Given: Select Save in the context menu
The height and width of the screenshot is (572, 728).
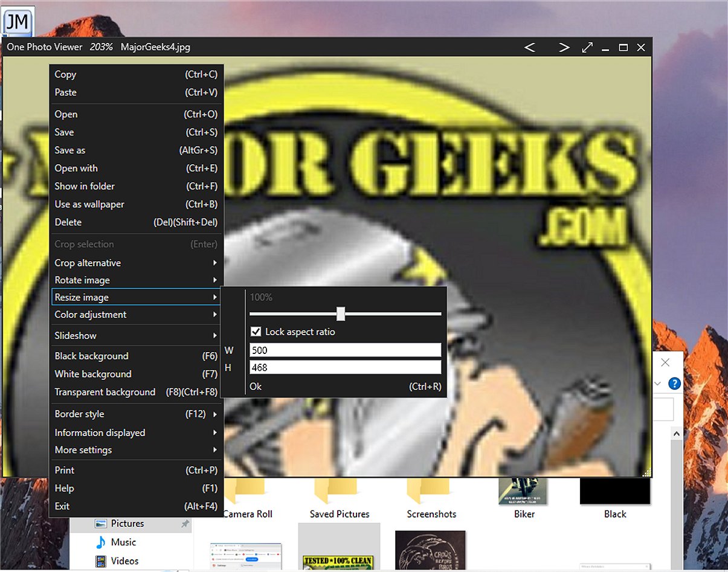Looking at the screenshot, I should pyautogui.click(x=136, y=132).
